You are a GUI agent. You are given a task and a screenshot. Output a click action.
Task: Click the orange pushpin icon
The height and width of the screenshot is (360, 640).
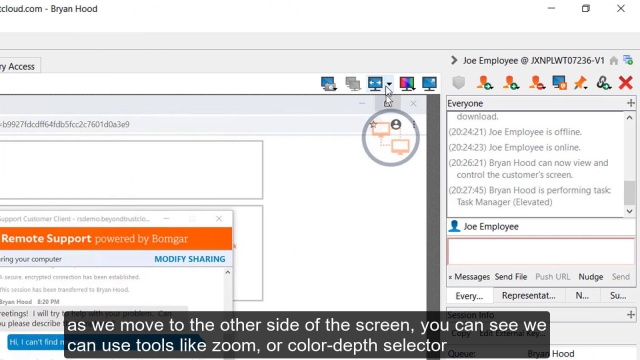580,83
